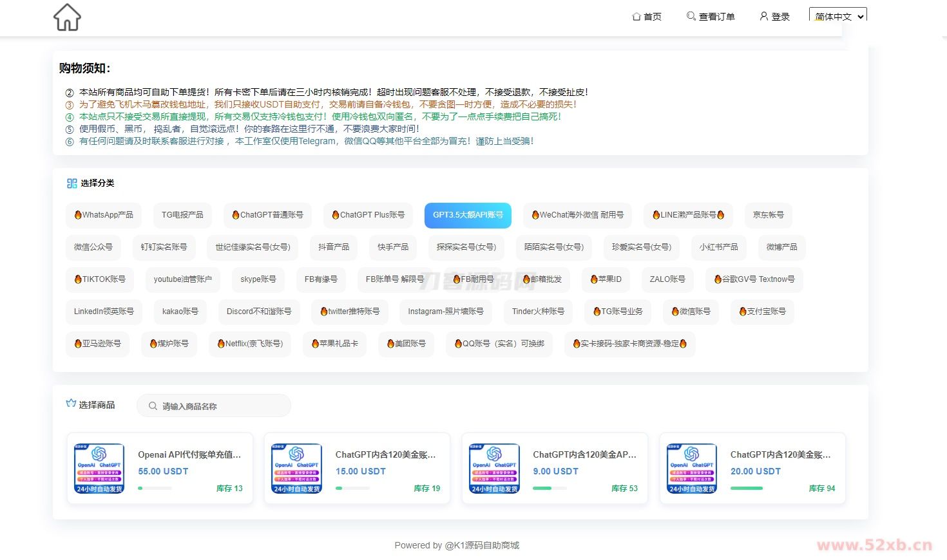
Task: Click the magnifier icon next to 查看订单
Action: pyautogui.click(x=690, y=16)
